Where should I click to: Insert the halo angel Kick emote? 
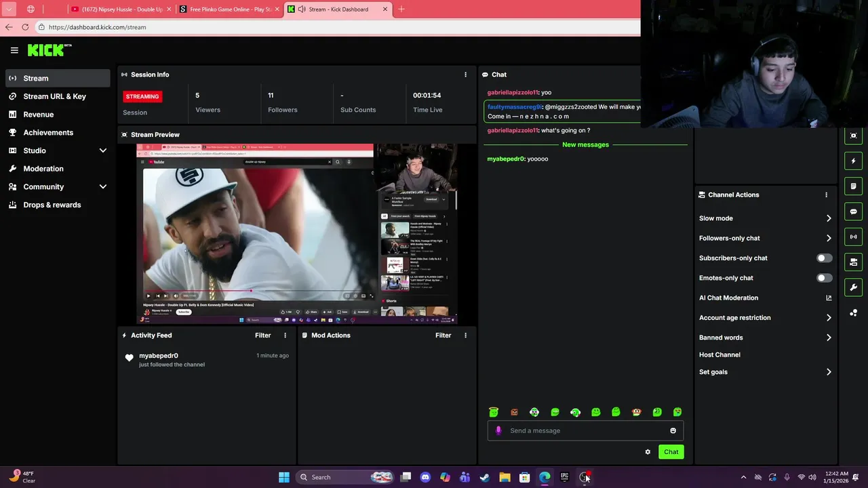click(x=494, y=412)
